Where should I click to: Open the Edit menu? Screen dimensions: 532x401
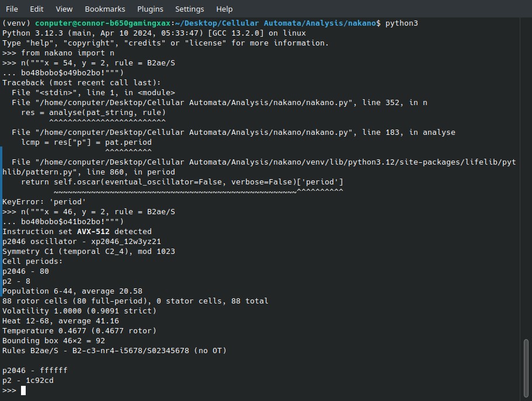click(x=37, y=9)
